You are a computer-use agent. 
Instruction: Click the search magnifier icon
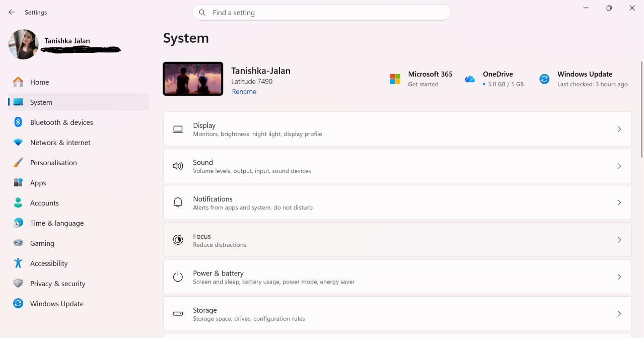[x=202, y=13]
